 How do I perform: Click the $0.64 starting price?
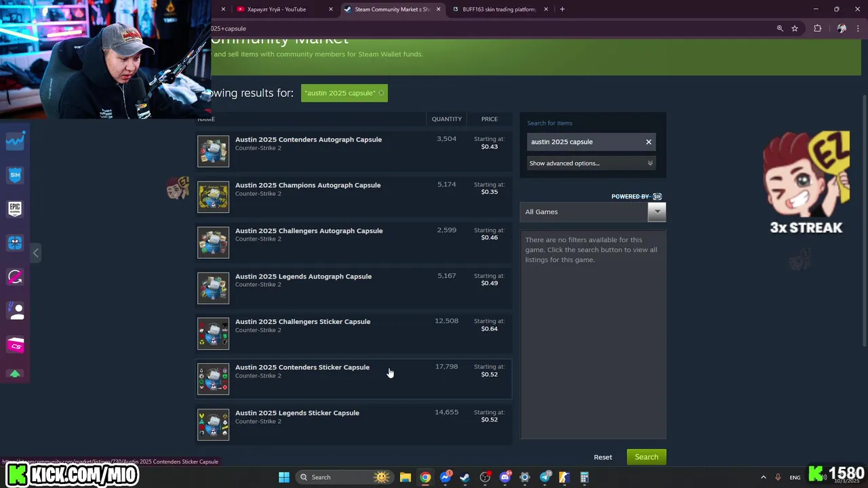pos(490,329)
